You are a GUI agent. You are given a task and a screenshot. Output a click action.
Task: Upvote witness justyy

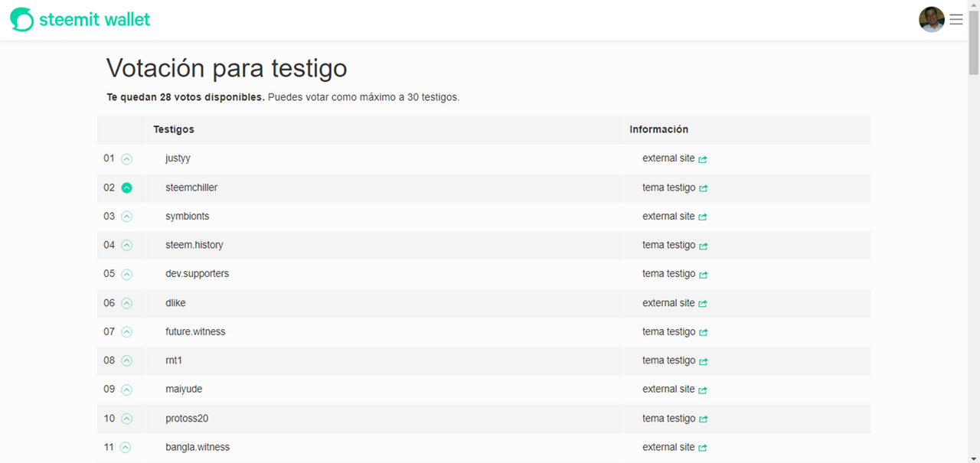[127, 159]
